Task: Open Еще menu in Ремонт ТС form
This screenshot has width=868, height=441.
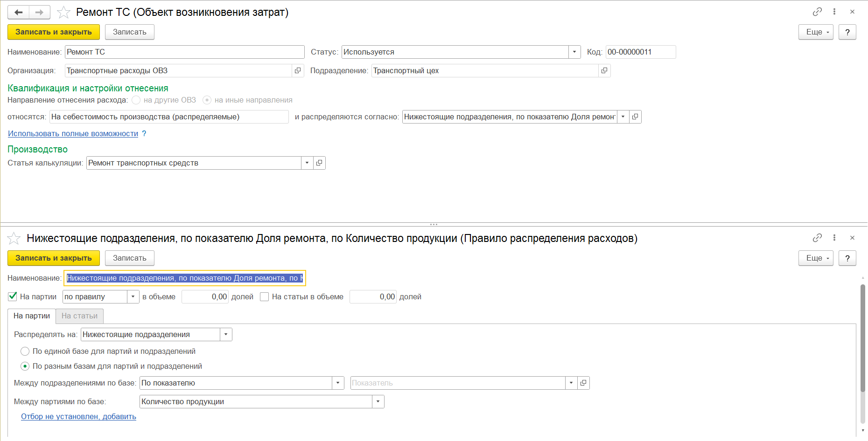Action: click(x=816, y=32)
